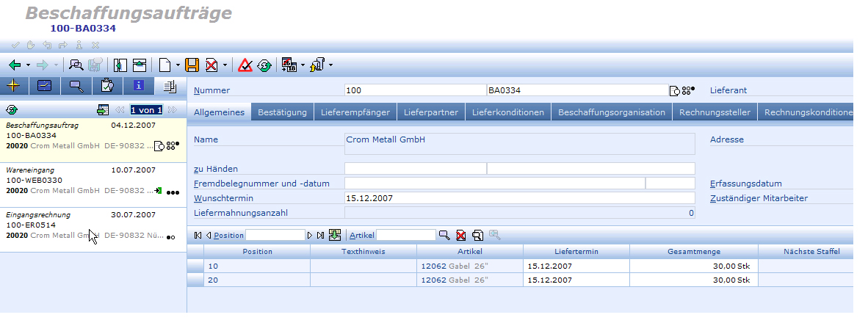This screenshot has height=323, width=868.
Task: Click the binoculars search icon in toolbar
Action: coord(76,65)
